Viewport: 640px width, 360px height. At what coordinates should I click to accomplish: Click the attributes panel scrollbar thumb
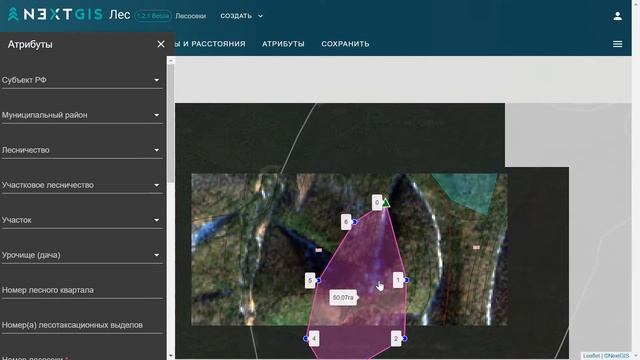[x=171, y=122]
